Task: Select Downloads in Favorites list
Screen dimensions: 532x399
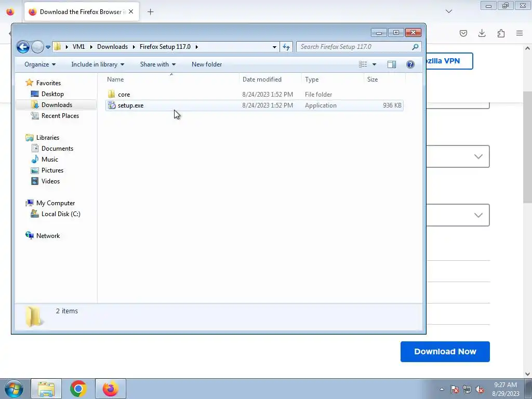Action: point(57,105)
